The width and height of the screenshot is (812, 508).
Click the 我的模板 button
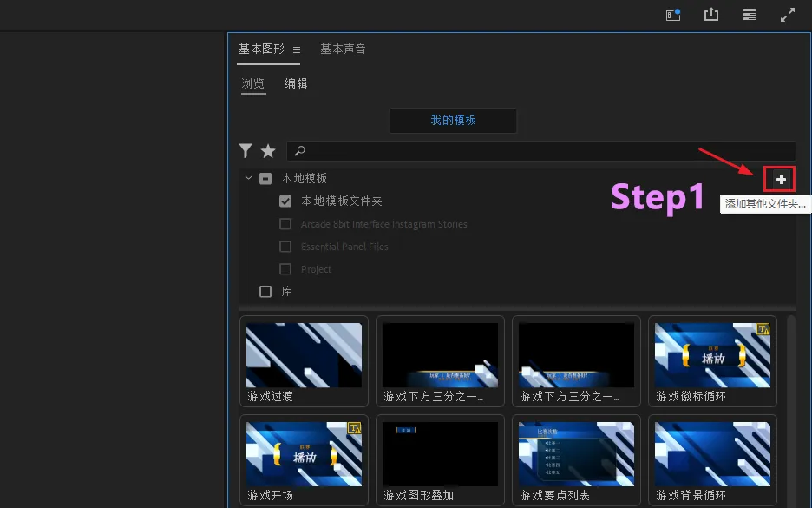[453, 121]
